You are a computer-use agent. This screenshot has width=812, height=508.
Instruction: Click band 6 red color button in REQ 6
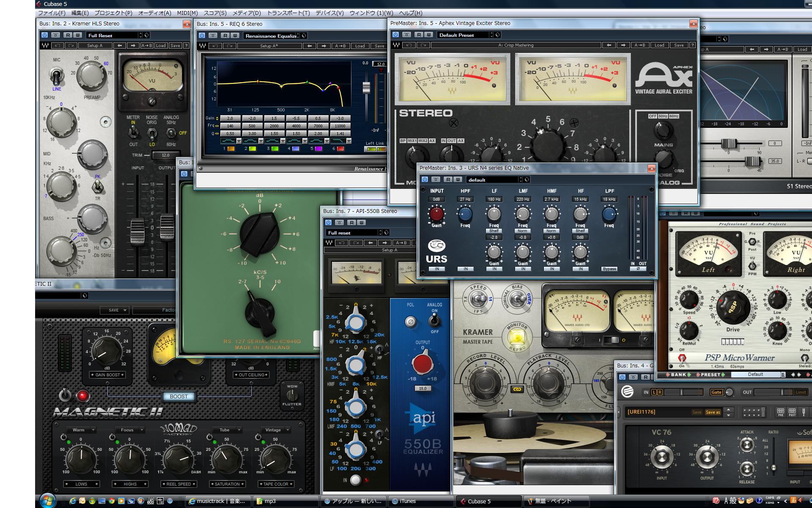[340, 149]
